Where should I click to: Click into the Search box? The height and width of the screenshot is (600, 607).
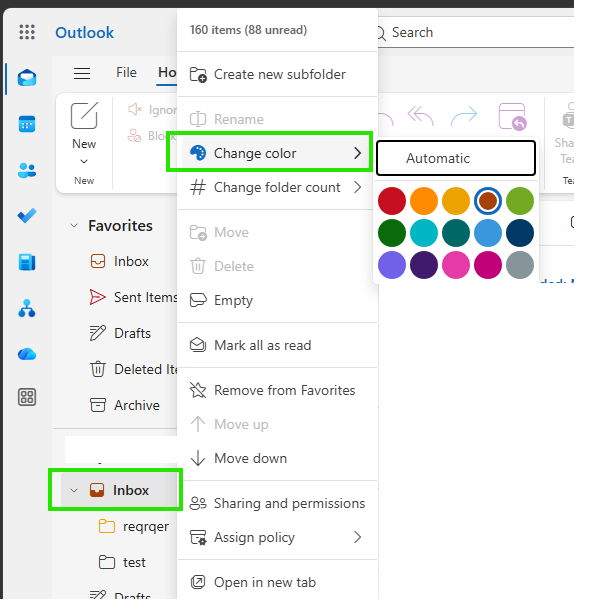click(x=475, y=33)
